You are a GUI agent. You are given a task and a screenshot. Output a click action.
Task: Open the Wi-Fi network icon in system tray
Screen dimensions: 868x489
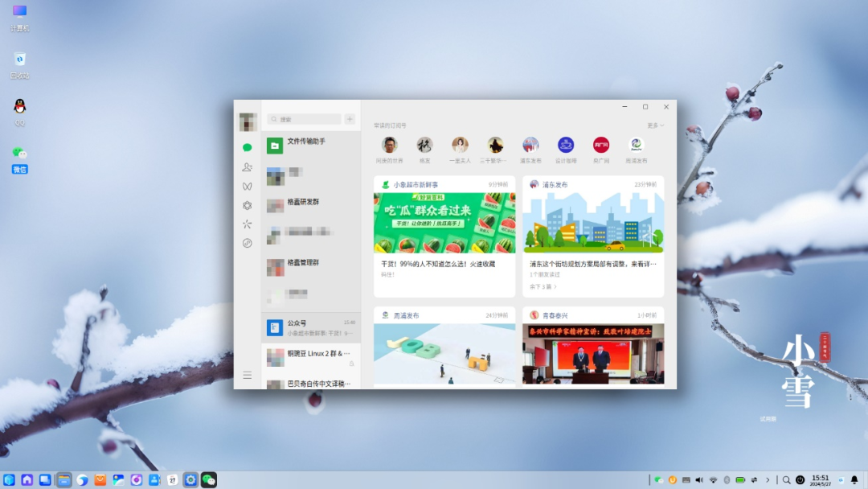click(713, 480)
